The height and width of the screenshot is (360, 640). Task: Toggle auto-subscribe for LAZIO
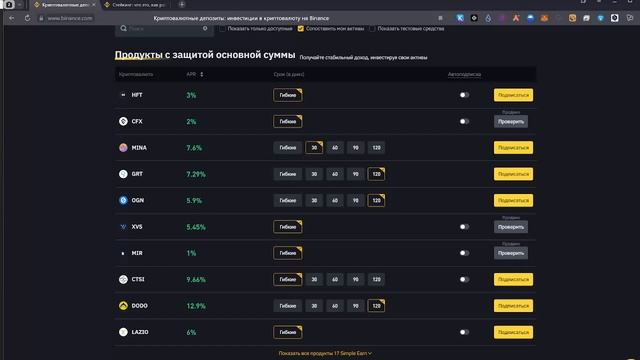click(x=464, y=332)
